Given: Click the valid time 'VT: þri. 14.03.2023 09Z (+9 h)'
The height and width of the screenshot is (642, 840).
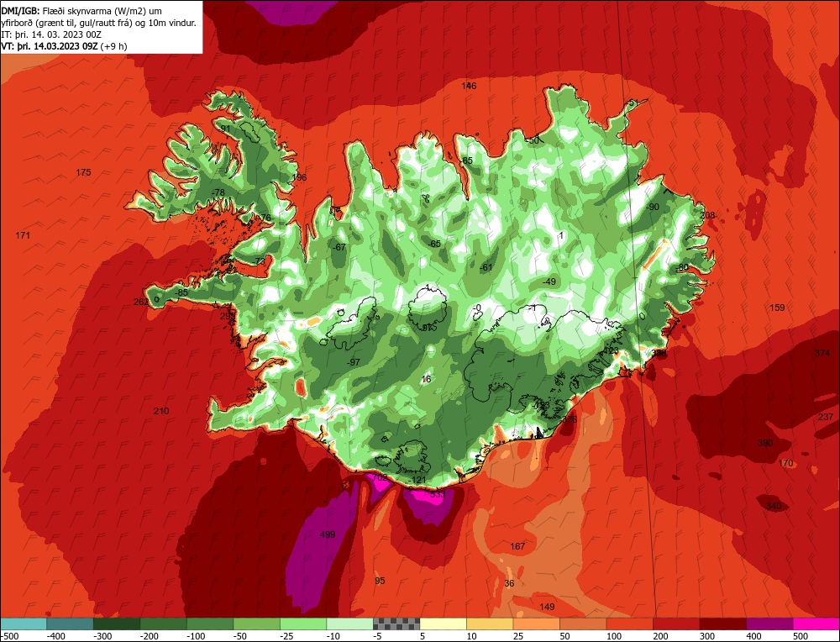Looking at the screenshot, I should coord(65,46).
